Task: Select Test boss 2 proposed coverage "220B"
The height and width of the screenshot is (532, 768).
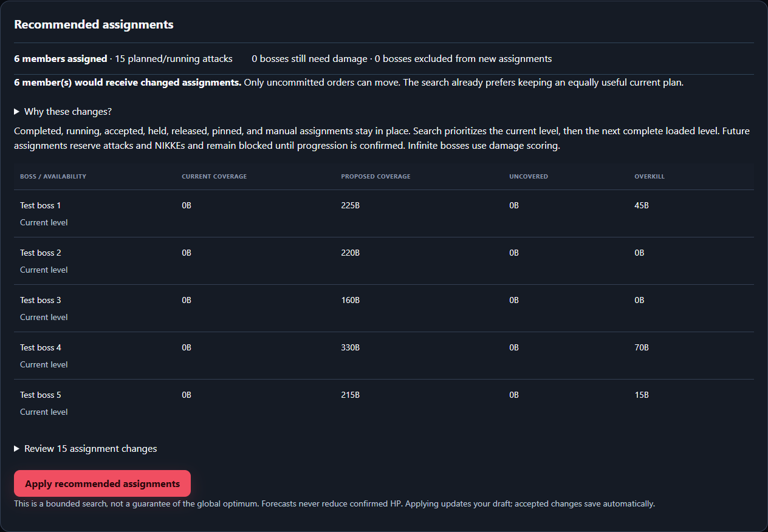Action: [350, 253]
